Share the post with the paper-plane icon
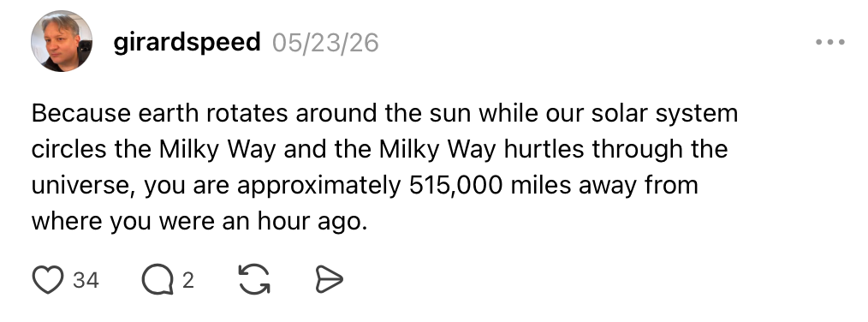This screenshot has height=322, width=868. tap(329, 279)
